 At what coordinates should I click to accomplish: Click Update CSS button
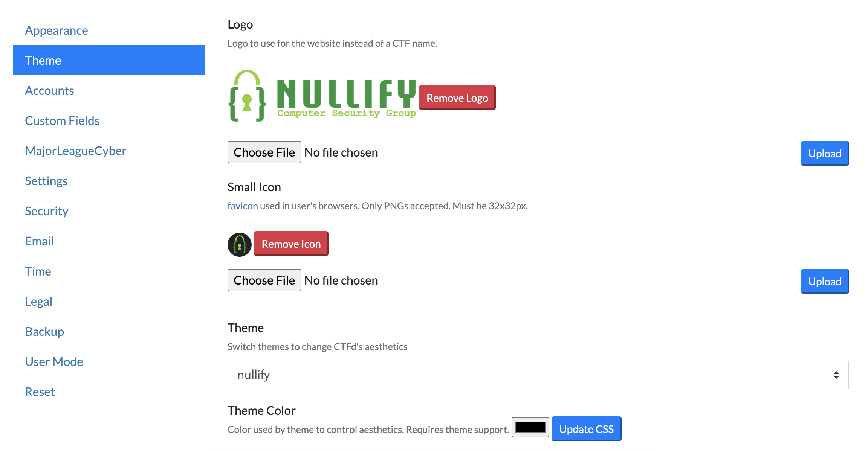click(585, 429)
